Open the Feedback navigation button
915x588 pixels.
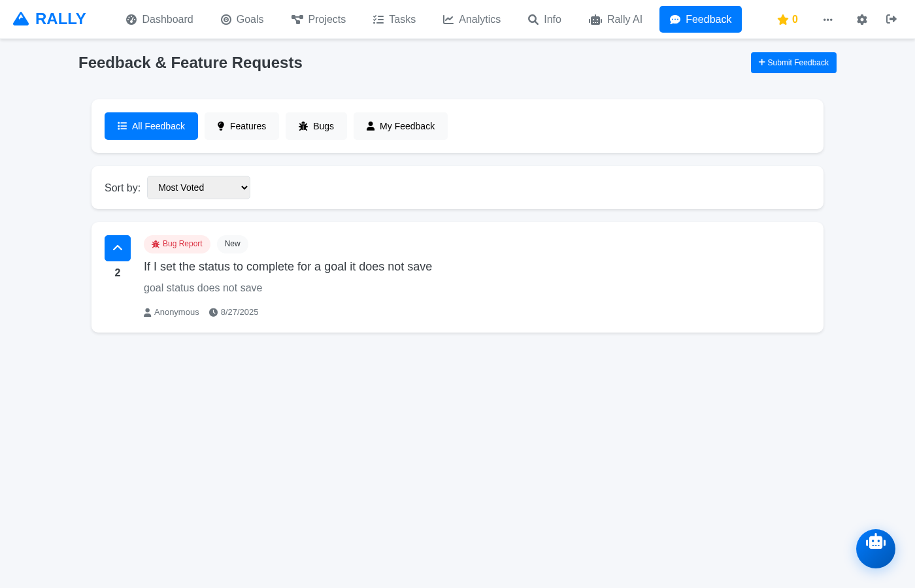(x=701, y=19)
